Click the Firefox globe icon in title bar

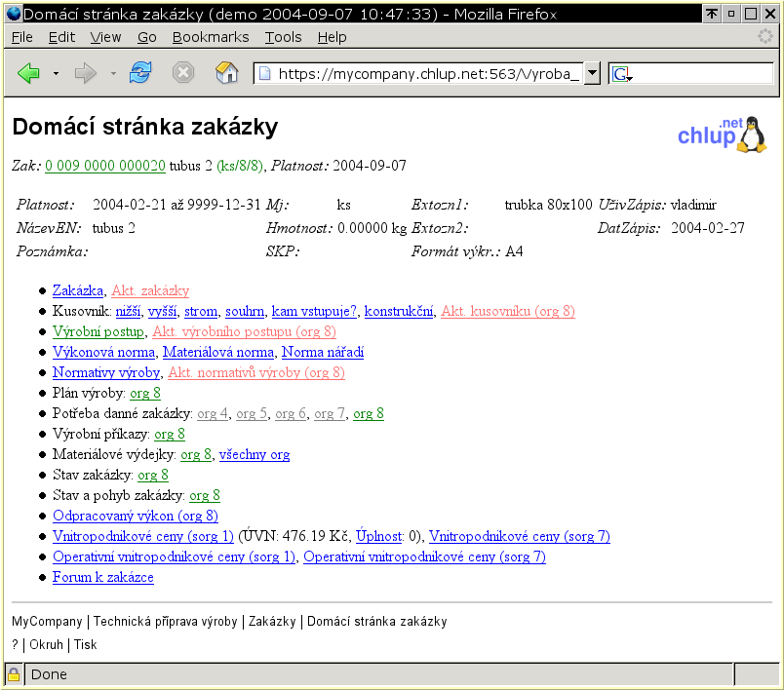14,14
